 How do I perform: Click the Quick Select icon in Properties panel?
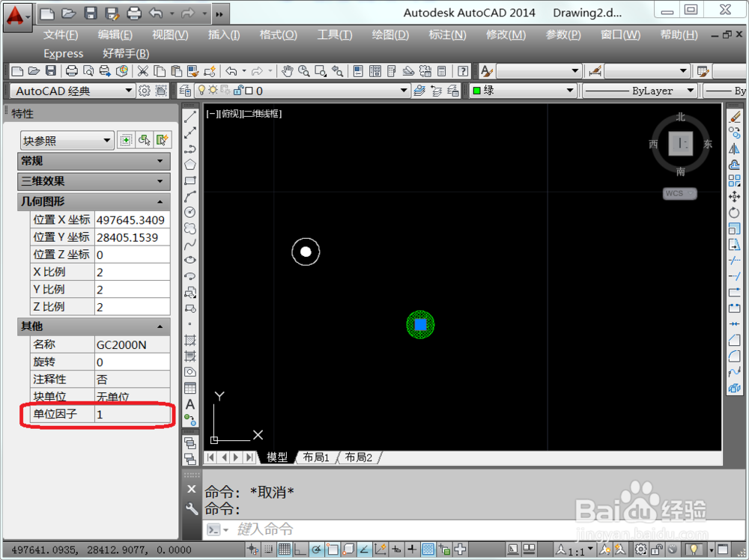(x=162, y=140)
